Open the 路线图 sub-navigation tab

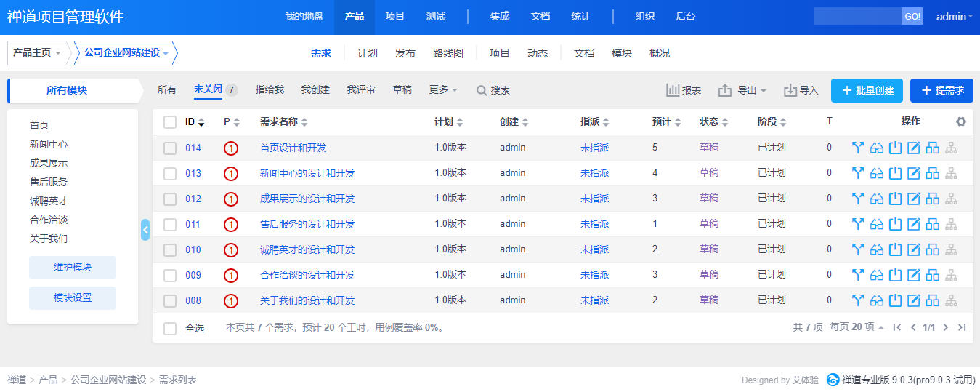click(448, 53)
